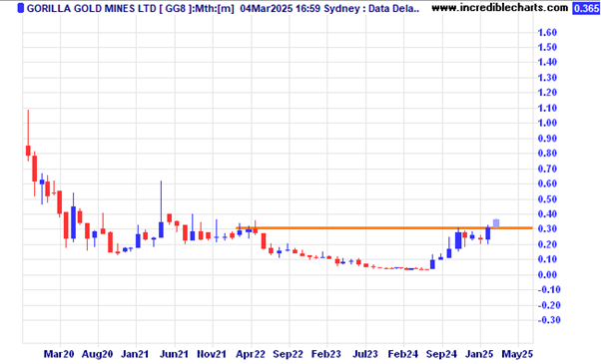The height and width of the screenshot is (364, 601).
Task: Click the light blue latest candle above the orange line
Action: tap(496, 223)
